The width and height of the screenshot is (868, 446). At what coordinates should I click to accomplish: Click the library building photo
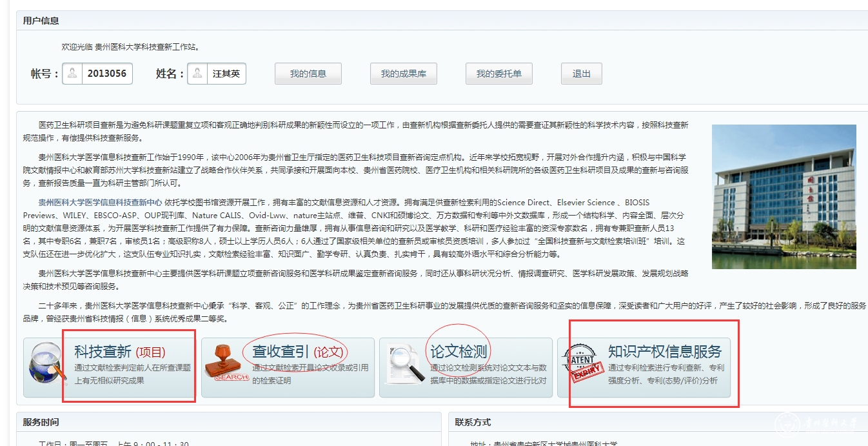point(784,197)
